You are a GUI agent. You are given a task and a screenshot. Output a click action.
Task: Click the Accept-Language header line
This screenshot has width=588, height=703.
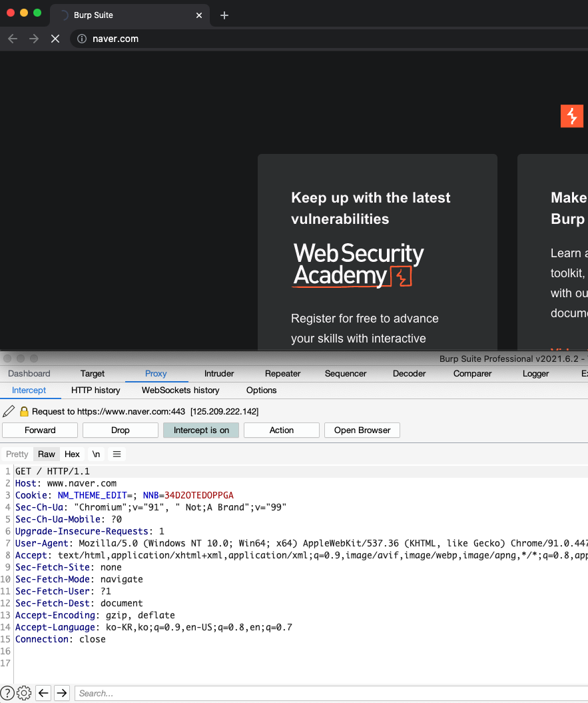[154, 627]
